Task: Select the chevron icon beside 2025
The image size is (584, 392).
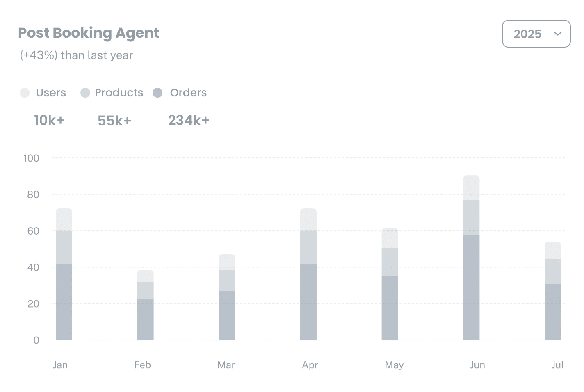Action: click(557, 34)
